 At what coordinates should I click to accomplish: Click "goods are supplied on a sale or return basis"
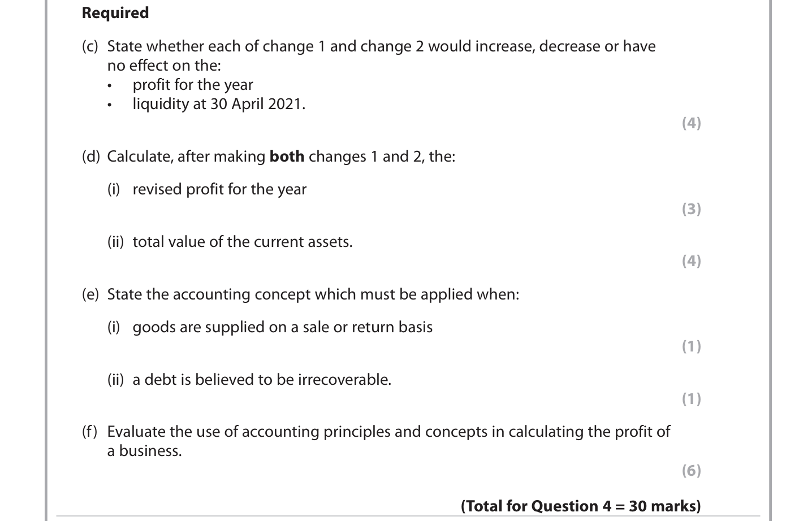(x=283, y=327)
